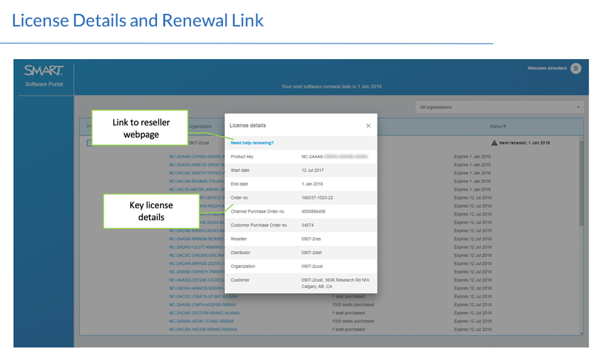
Task: Open license key starting NC-2AASU-ANEG2
Action: point(197,165)
